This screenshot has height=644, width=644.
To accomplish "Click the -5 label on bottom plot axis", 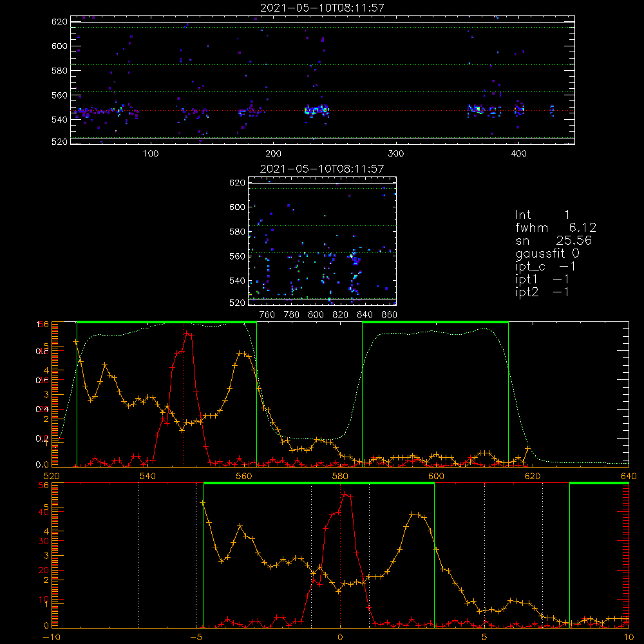I will point(196,638).
